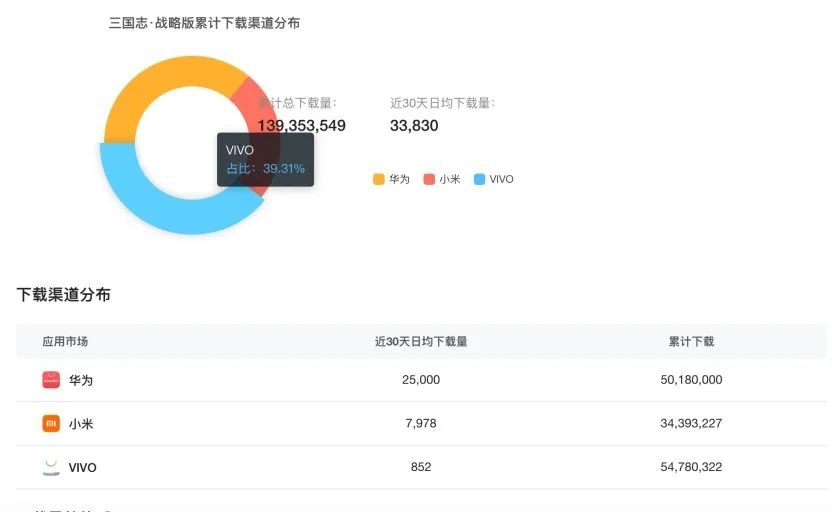Sort by 应用市场 column header
Image resolution: width=832 pixels, height=512 pixels.
click(65, 341)
